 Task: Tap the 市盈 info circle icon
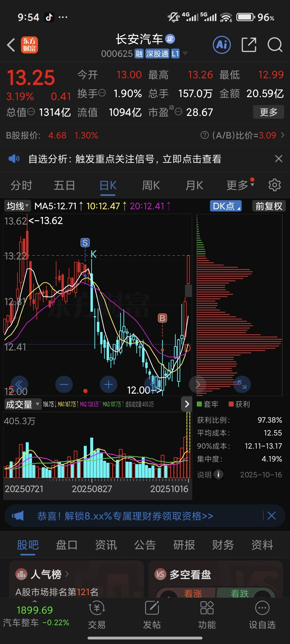coord(179,111)
